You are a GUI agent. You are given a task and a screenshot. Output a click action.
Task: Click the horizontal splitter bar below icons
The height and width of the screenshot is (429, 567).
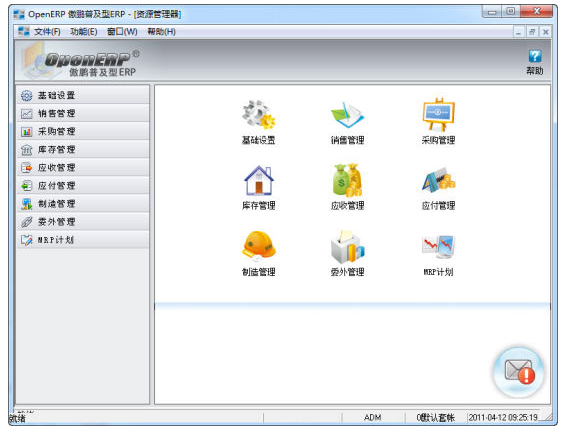(353, 306)
